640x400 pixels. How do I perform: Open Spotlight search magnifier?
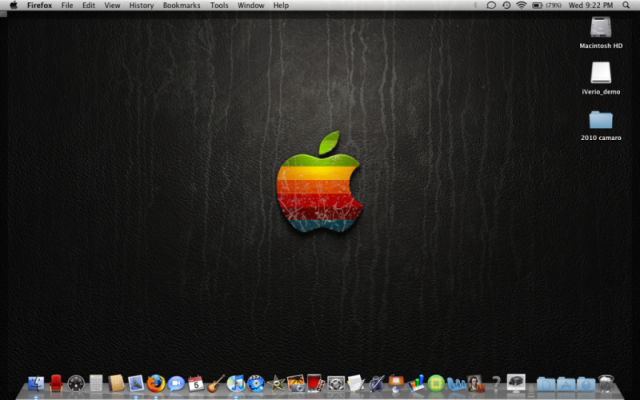(626, 5)
